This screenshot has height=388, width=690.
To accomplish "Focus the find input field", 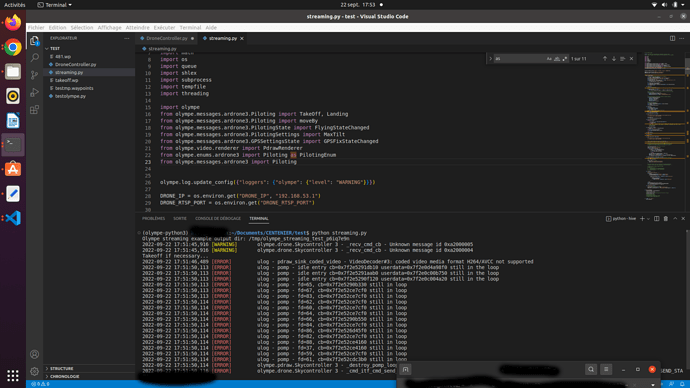I will pyautogui.click(x=519, y=59).
